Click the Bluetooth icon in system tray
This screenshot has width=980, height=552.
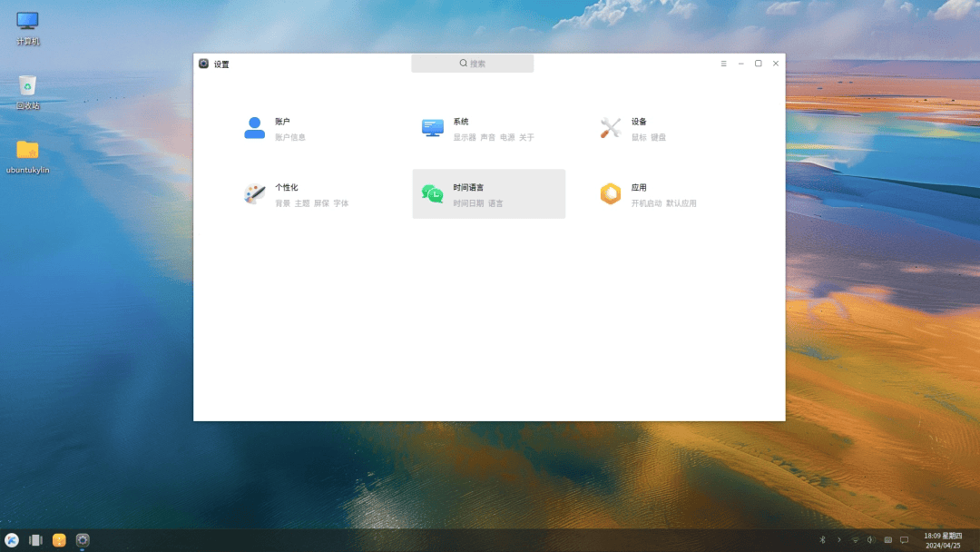click(x=823, y=540)
